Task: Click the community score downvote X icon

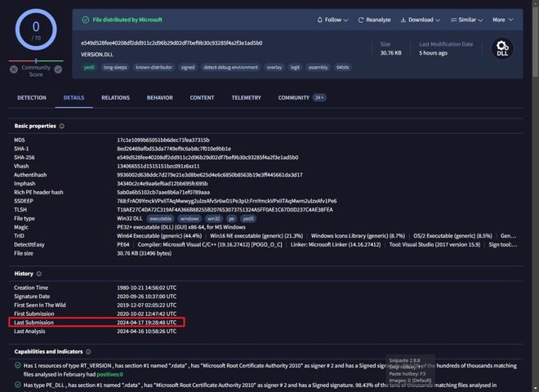Action: pos(14,69)
